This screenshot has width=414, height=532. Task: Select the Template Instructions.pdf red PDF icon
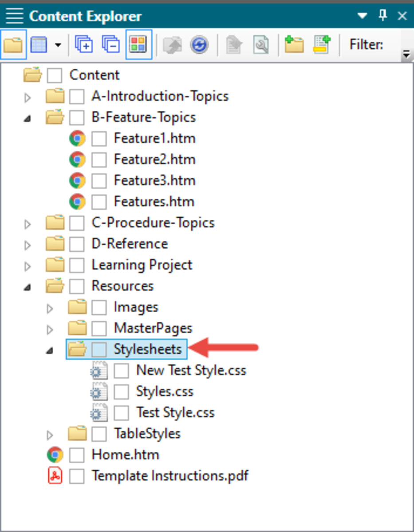tap(55, 475)
